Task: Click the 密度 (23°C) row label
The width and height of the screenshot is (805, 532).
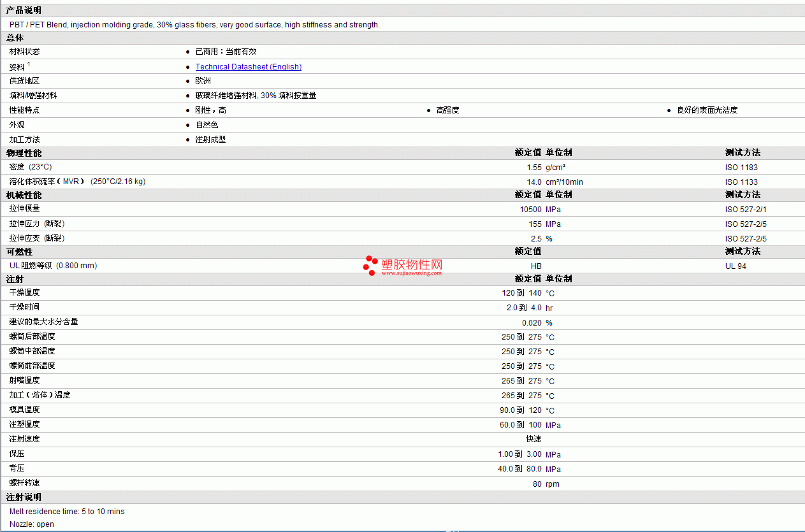Action: click(31, 167)
